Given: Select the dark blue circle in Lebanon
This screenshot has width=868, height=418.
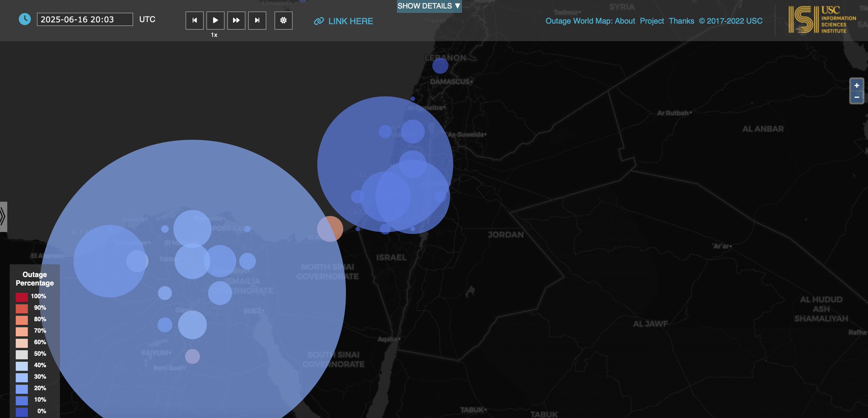Looking at the screenshot, I should pyautogui.click(x=440, y=66).
